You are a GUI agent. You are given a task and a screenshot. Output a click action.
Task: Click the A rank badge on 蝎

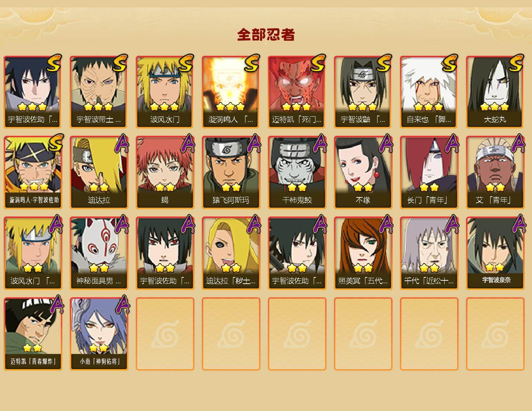(x=188, y=143)
